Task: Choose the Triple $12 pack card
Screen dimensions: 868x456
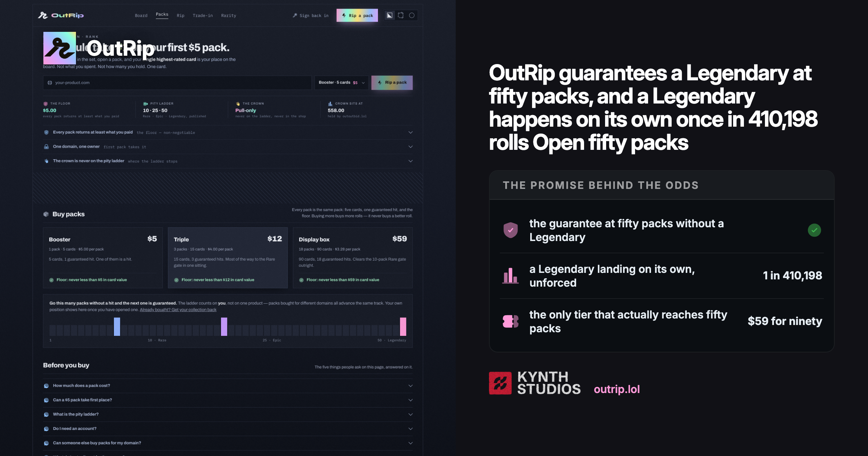Action: tap(228, 258)
